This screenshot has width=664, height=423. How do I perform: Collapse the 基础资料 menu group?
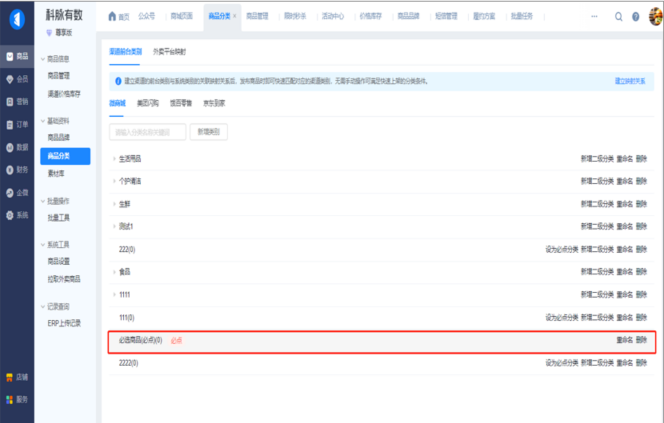(x=43, y=121)
